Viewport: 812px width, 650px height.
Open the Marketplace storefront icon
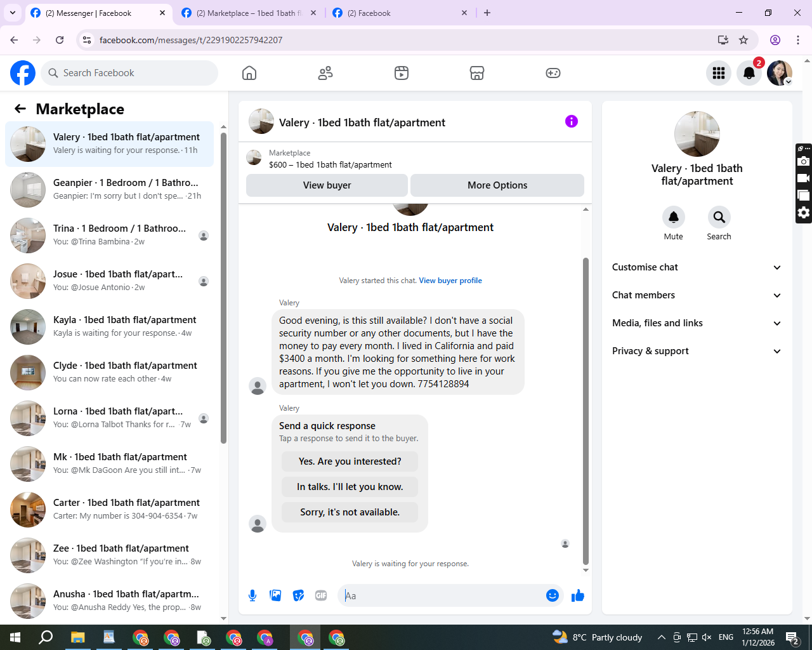point(477,73)
